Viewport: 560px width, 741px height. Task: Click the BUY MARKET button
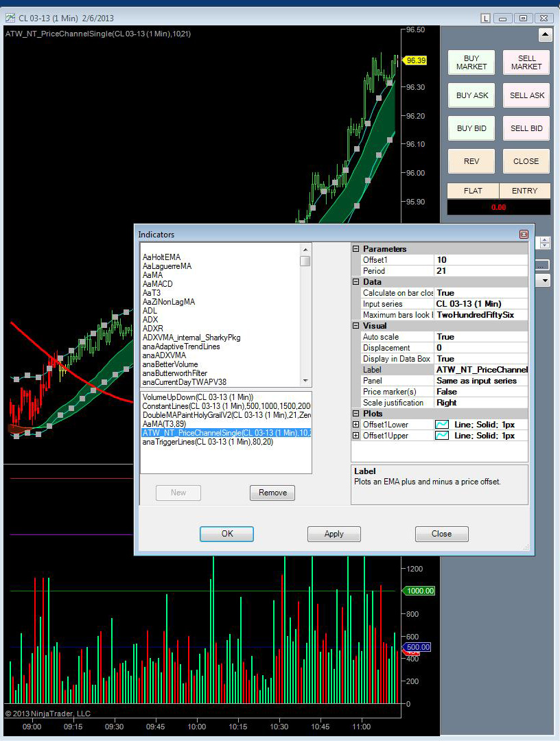(471, 62)
